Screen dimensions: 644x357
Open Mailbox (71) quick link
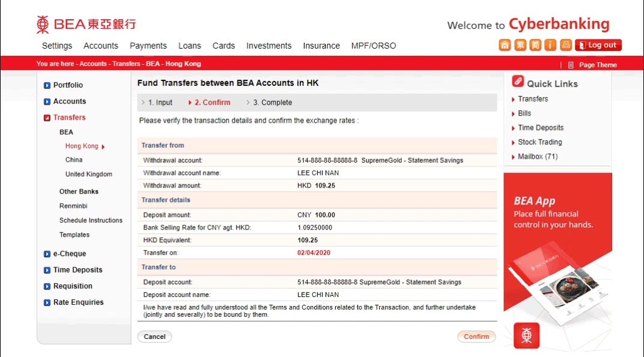(538, 156)
